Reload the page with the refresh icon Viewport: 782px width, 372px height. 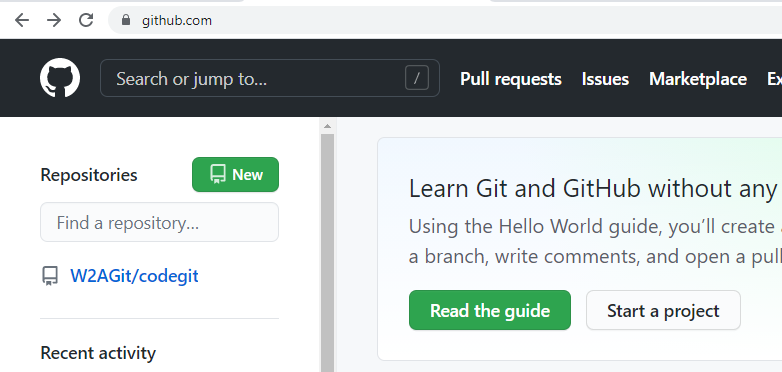[x=86, y=20]
